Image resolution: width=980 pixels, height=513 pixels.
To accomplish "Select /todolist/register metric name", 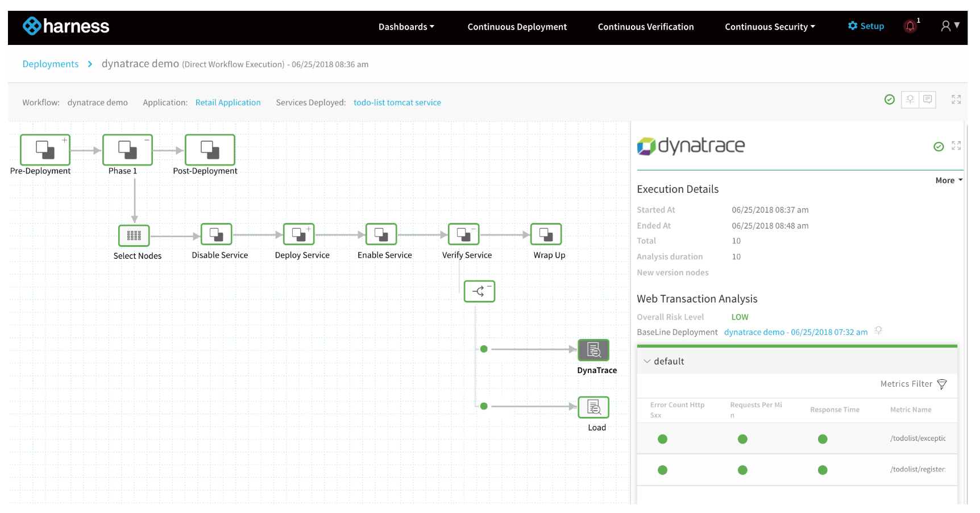I will click(918, 470).
